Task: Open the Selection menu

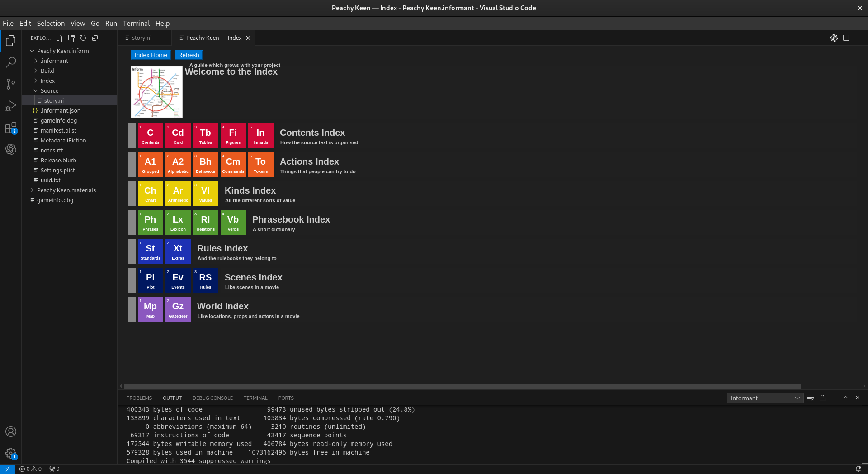Action: (51, 24)
